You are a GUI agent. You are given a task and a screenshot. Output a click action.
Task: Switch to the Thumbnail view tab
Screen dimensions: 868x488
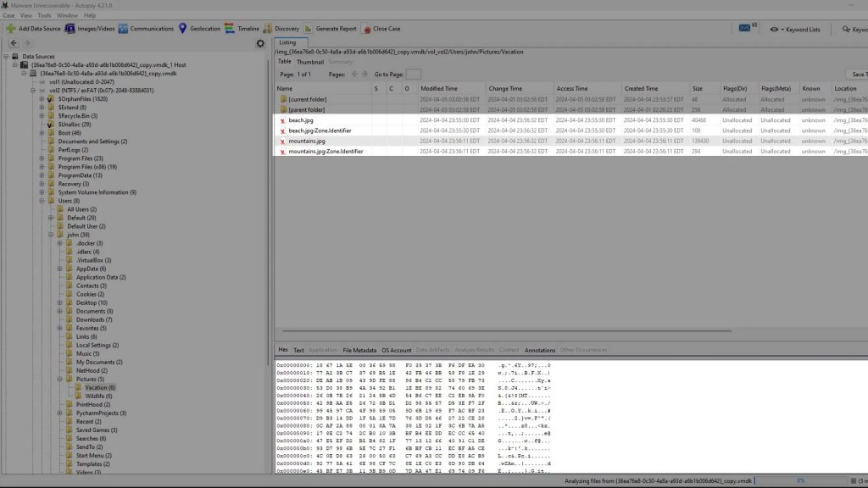pos(310,62)
